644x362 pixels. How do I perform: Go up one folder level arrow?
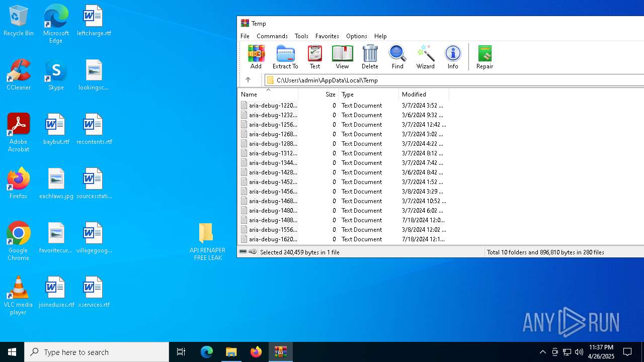pyautogui.click(x=248, y=80)
